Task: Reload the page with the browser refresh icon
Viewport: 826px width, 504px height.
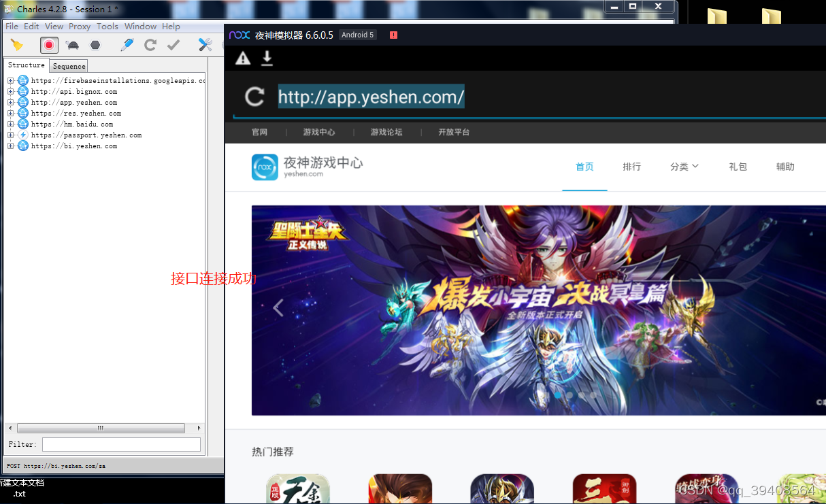Action: pos(254,97)
